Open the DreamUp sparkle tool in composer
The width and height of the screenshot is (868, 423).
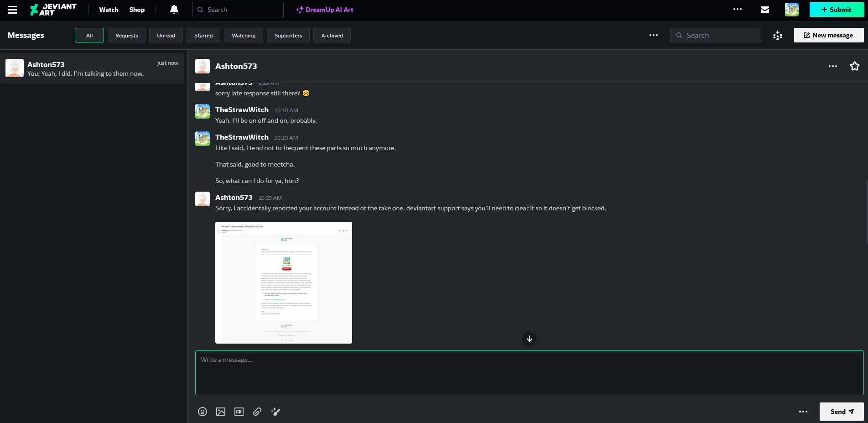(275, 412)
